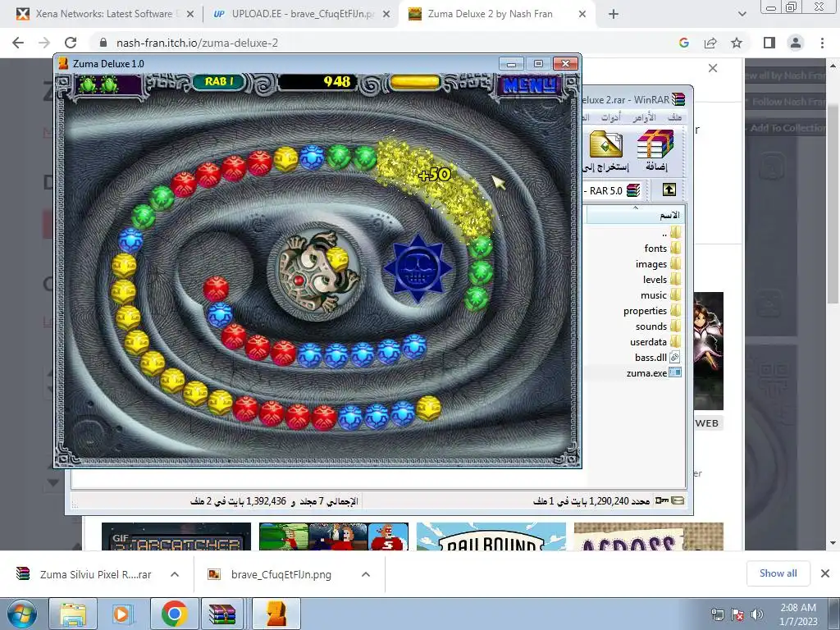Open the WinRAR Commands menu

coord(644,117)
